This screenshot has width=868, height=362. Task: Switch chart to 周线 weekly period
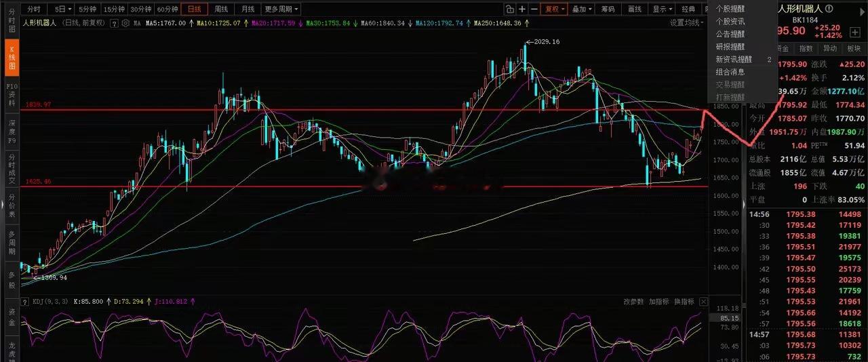221,9
